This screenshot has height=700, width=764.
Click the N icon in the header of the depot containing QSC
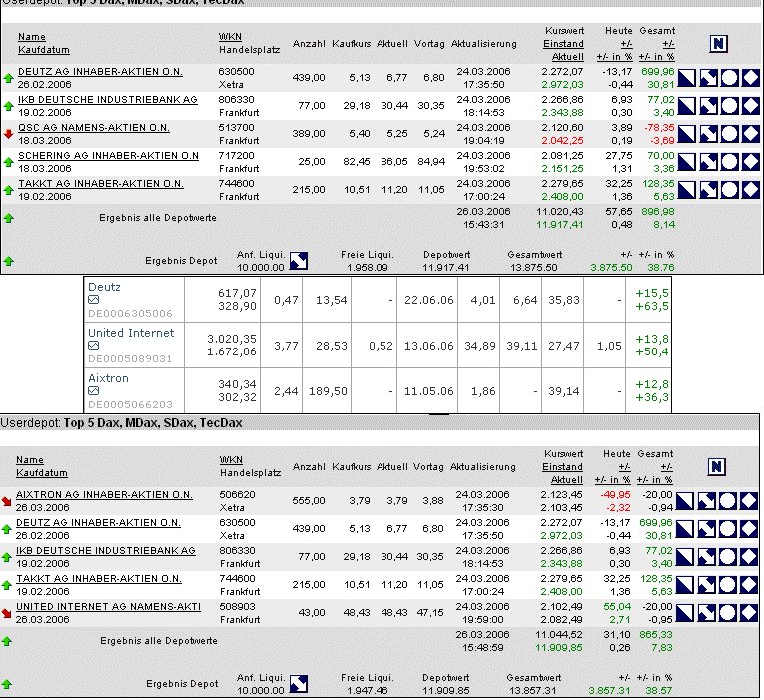tap(718, 44)
